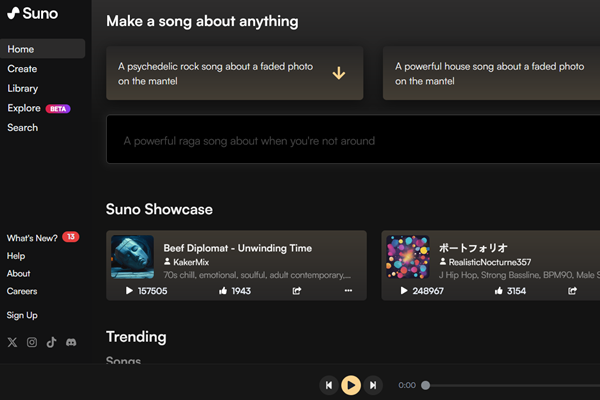Use the psychedelic rock prompt arrow

[339, 73]
